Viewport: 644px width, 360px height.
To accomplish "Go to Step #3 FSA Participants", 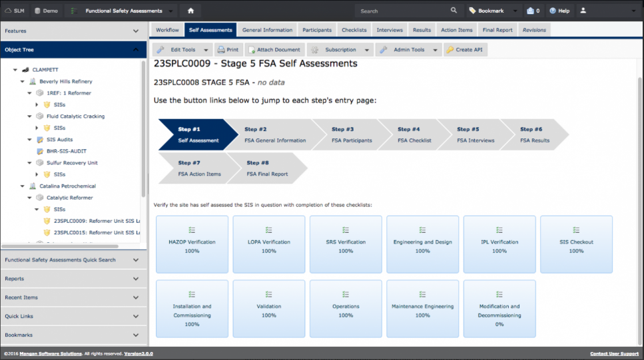I will pyautogui.click(x=352, y=134).
